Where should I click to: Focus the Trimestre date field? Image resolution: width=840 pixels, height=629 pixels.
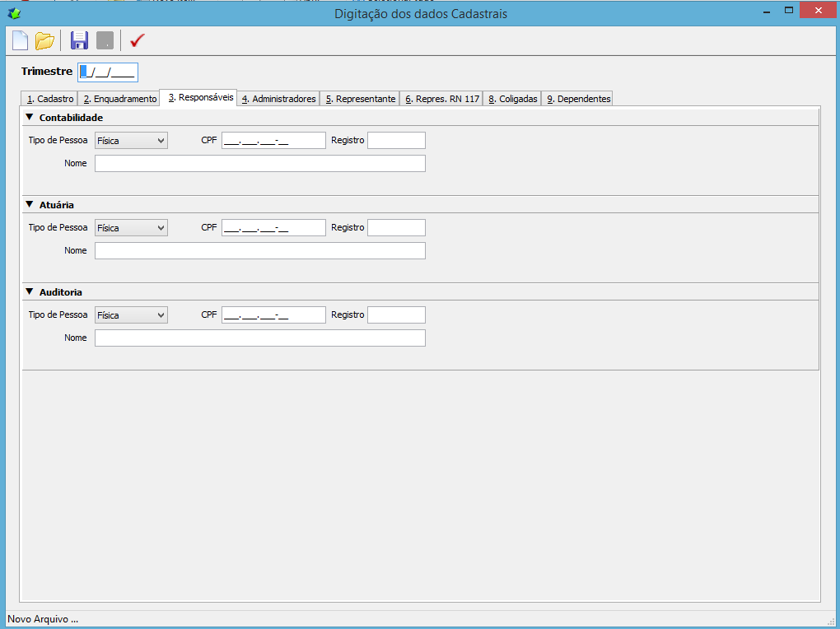tap(108, 72)
